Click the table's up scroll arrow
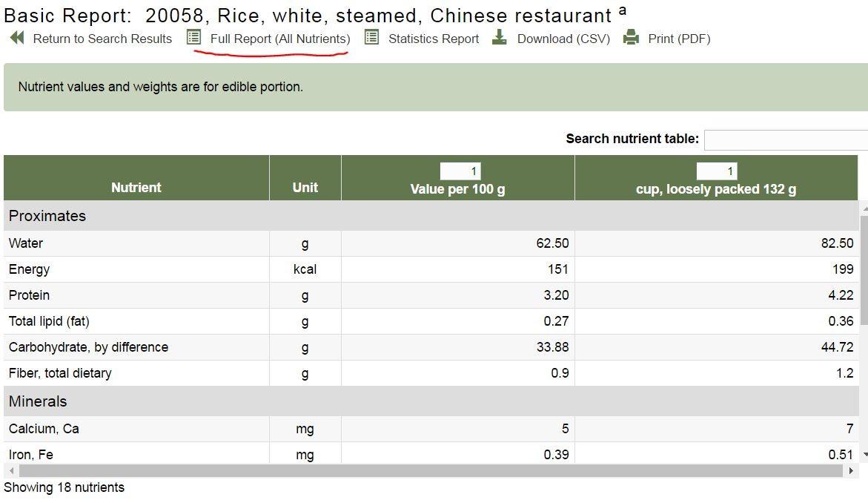The height and width of the screenshot is (503, 868). coord(865,208)
